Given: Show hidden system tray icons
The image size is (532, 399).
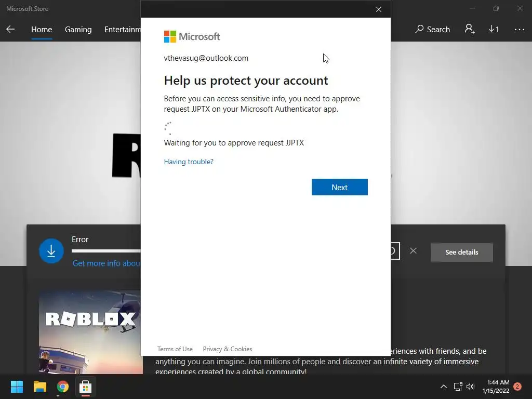Looking at the screenshot, I should pos(444,387).
